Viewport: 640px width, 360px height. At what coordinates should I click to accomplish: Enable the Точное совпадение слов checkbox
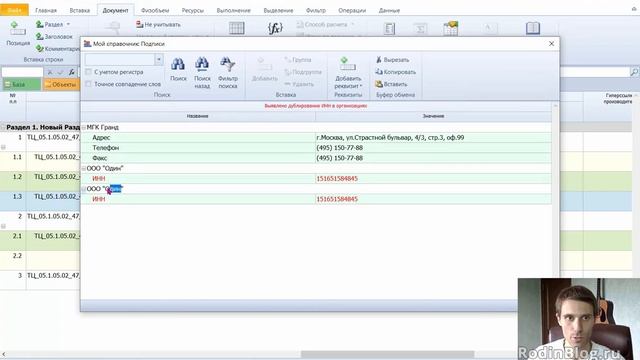click(x=89, y=84)
